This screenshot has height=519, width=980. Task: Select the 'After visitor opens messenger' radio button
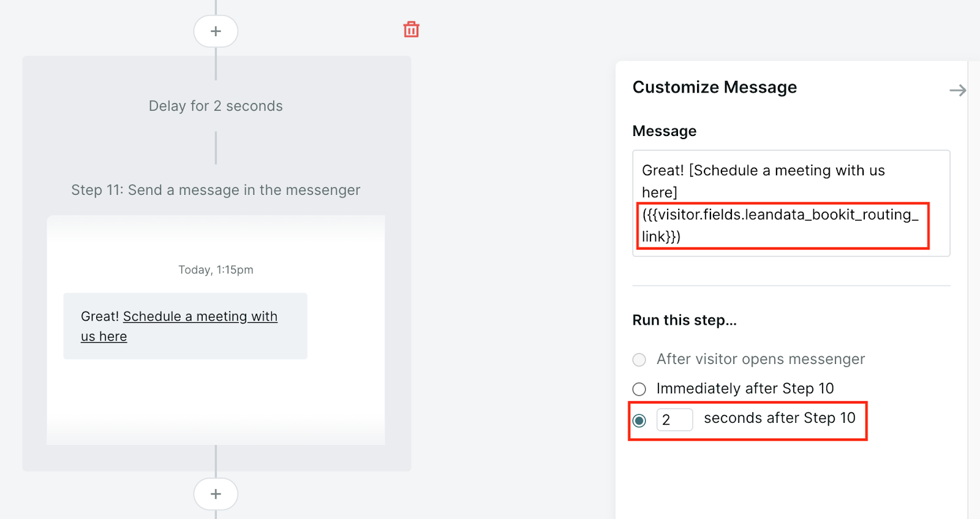pos(639,360)
